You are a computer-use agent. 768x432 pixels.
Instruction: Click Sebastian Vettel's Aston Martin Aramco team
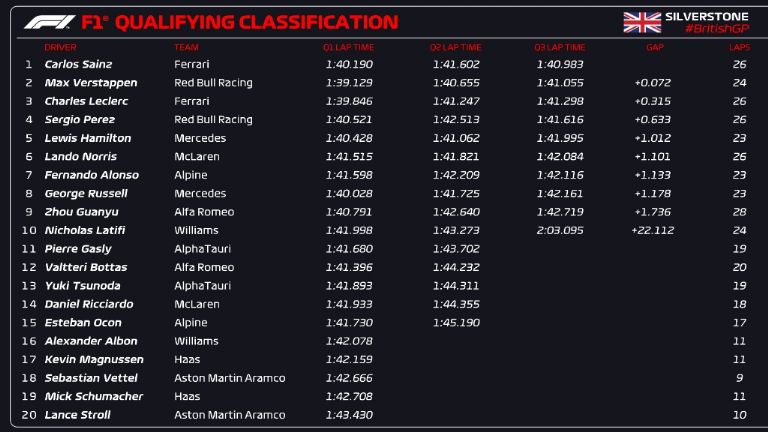(x=229, y=378)
